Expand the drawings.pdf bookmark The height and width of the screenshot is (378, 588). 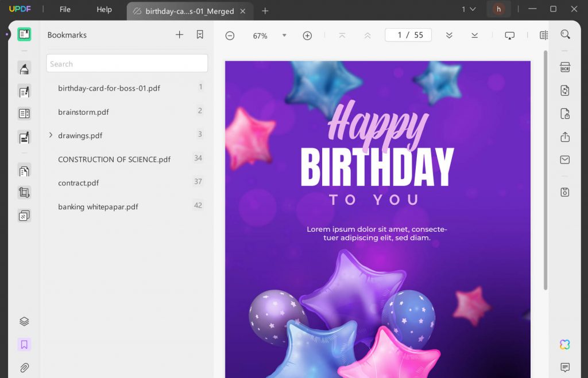pyautogui.click(x=51, y=135)
